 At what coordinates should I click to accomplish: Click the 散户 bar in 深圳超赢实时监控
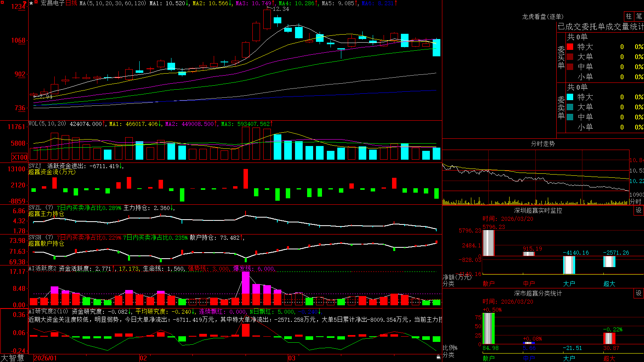[489, 243]
